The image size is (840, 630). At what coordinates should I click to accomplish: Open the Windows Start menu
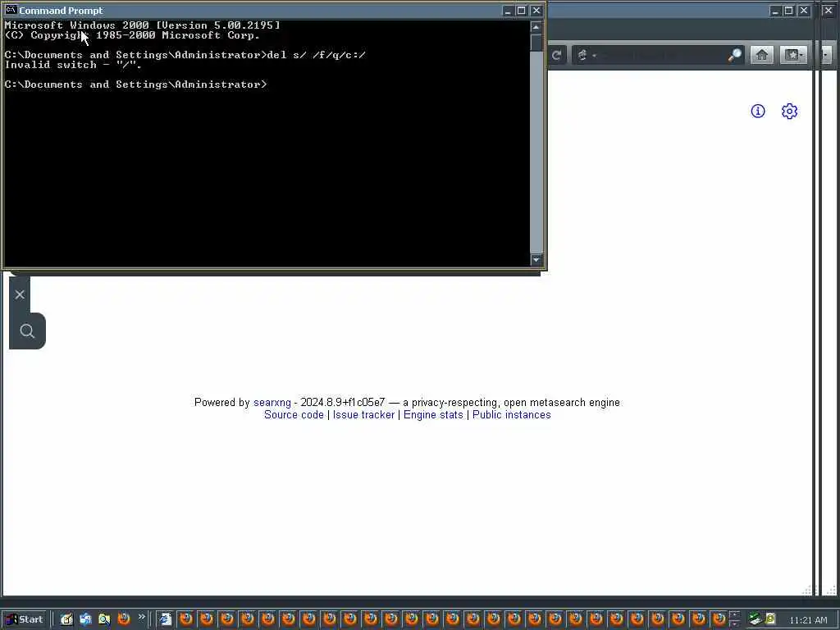coord(24,619)
